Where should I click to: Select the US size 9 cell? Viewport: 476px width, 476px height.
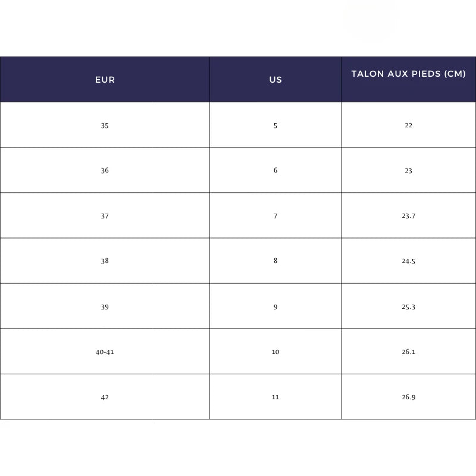click(x=275, y=307)
